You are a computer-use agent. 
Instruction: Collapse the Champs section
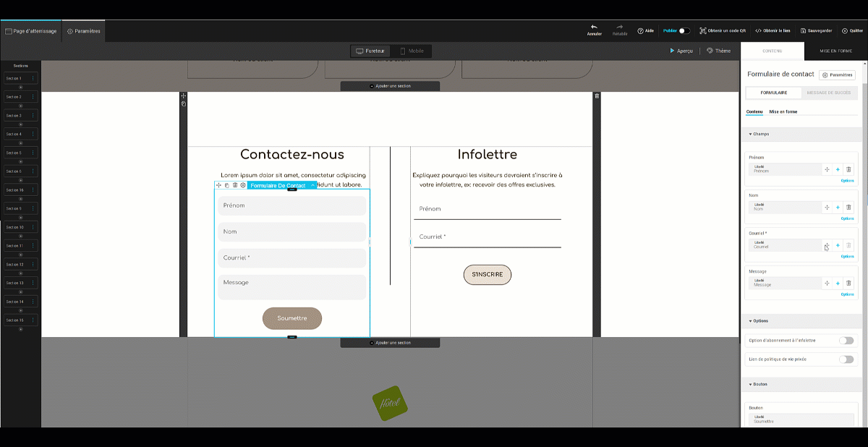[x=750, y=134]
